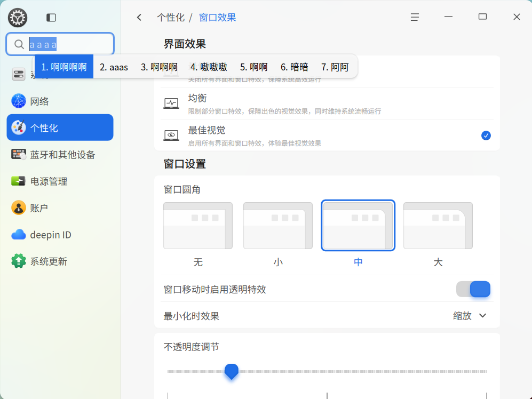Image resolution: width=532 pixels, height=399 pixels.
Task: Pick candidate 1. 啊啊啊啊
Action: (64, 67)
